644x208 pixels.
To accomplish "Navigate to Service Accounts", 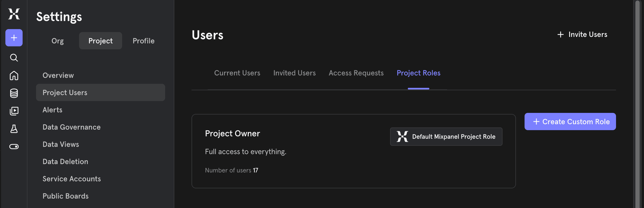I will pos(72,179).
